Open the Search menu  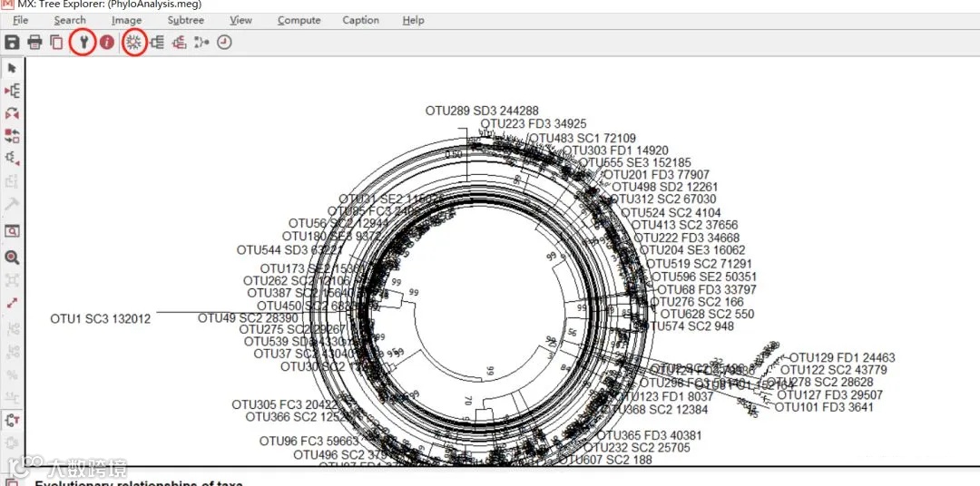pos(70,20)
